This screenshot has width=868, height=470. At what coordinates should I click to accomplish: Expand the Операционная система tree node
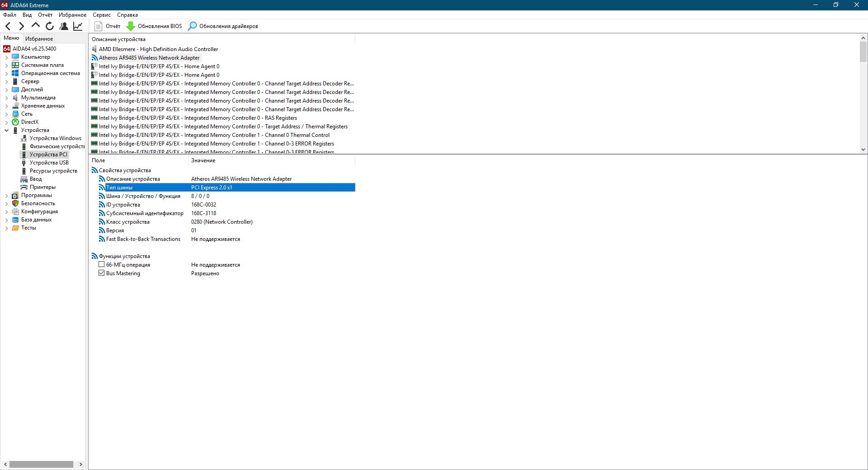click(x=6, y=73)
